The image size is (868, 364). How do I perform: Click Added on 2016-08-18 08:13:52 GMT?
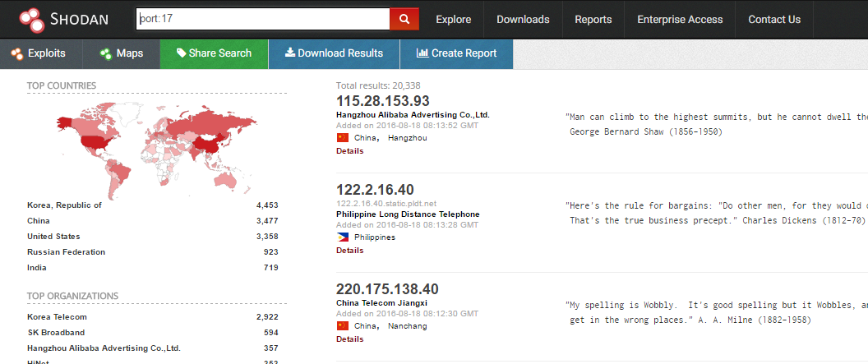coord(408,126)
